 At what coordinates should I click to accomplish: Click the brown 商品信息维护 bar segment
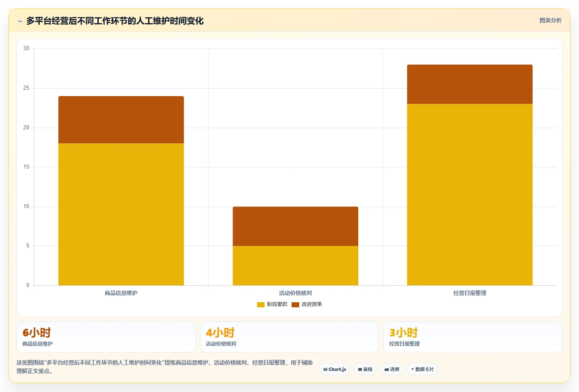(x=121, y=120)
